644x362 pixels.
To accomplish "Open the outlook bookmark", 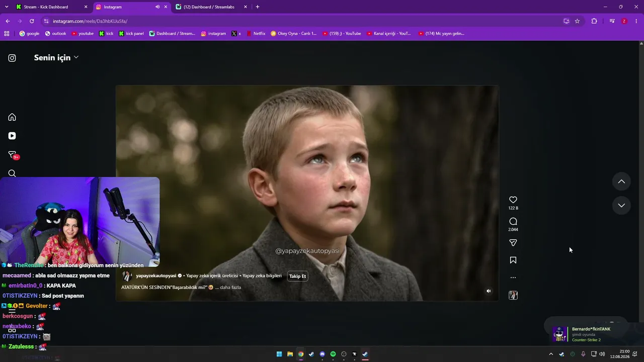I will point(55,34).
